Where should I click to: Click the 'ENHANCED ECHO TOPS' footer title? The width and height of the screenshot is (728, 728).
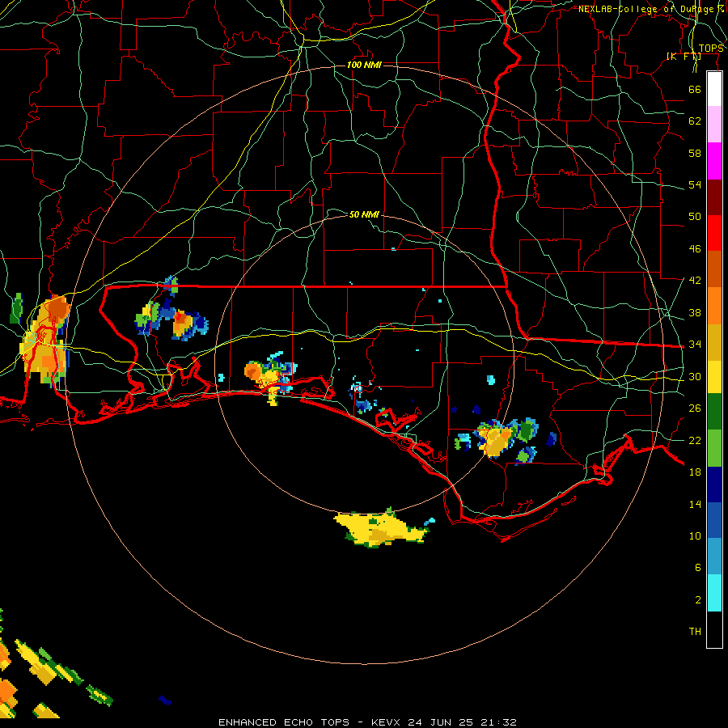(284, 722)
